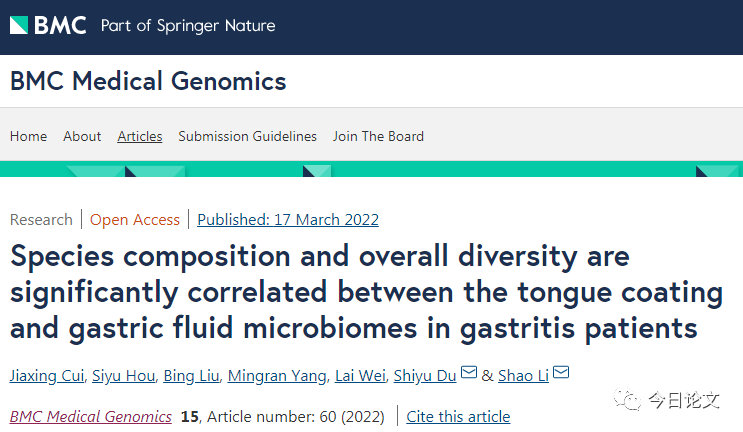Open the About menu item
Screen dimensions: 743x432
82,136
